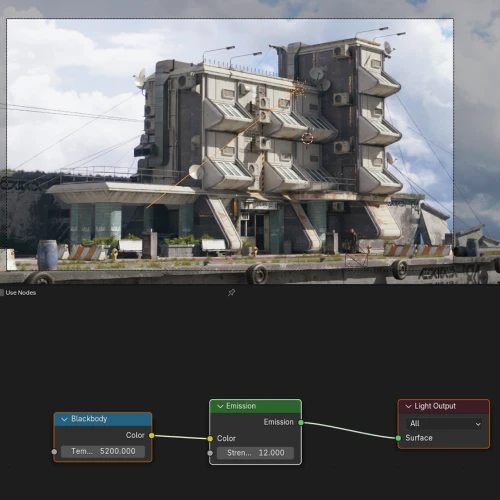
Task: Collapse the Light Output node chevron
Action: point(408,406)
